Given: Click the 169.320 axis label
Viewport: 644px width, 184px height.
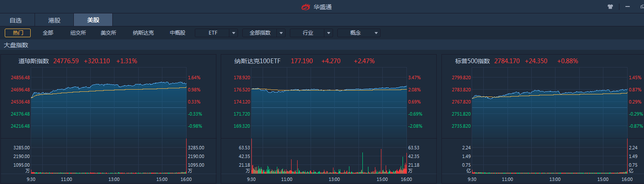Looking at the screenshot, I should point(242,126).
